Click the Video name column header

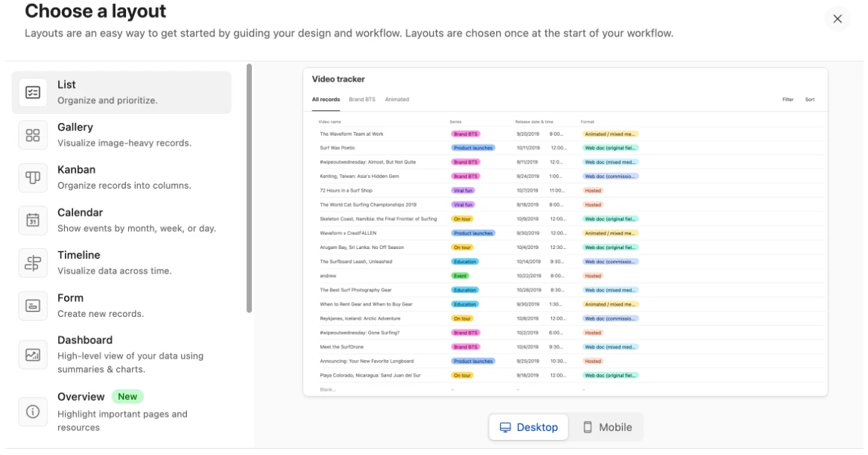pyautogui.click(x=330, y=122)
